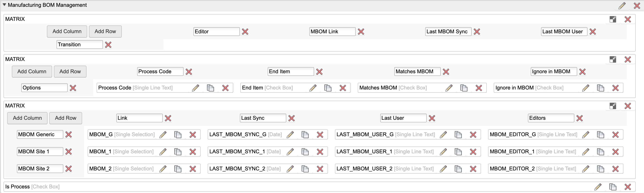Select the MBOM Generic row name input
The height and width of the screenshot is (193, 644).
[40, 134]
